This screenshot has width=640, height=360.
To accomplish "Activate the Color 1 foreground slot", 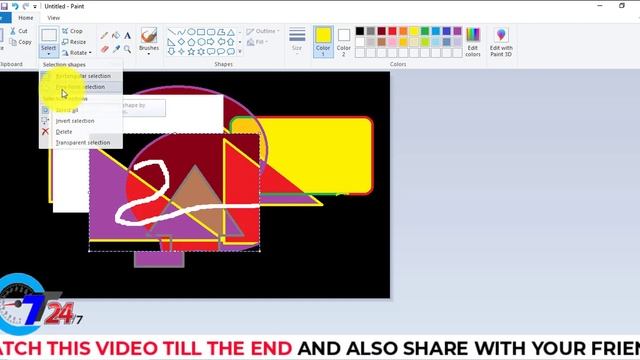I will [x=323, y=42].
